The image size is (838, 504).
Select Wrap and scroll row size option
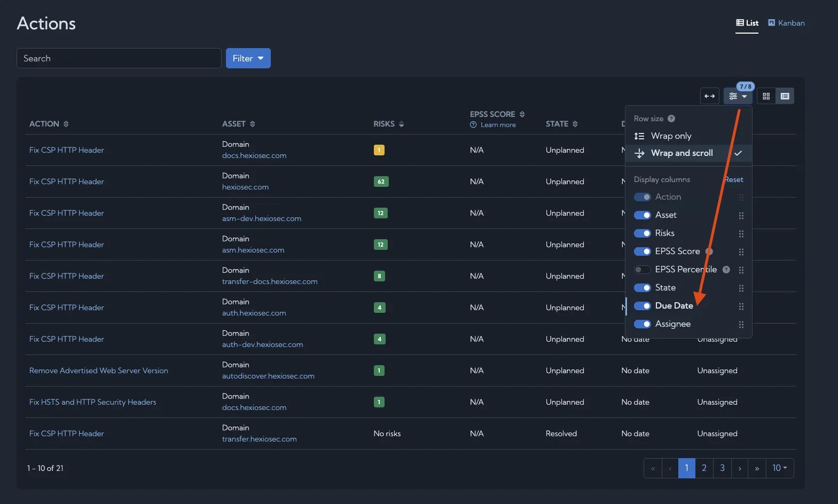pyautogui.click(x=688, y=153)
